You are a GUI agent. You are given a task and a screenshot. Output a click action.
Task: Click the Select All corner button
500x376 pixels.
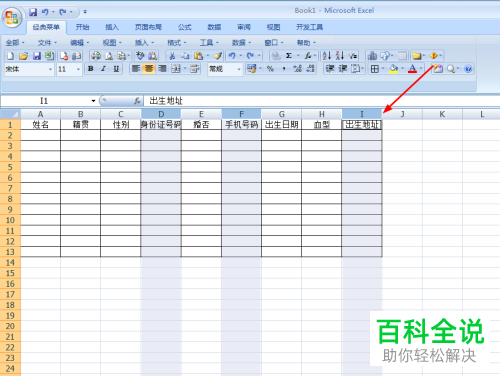pos(10,114)
